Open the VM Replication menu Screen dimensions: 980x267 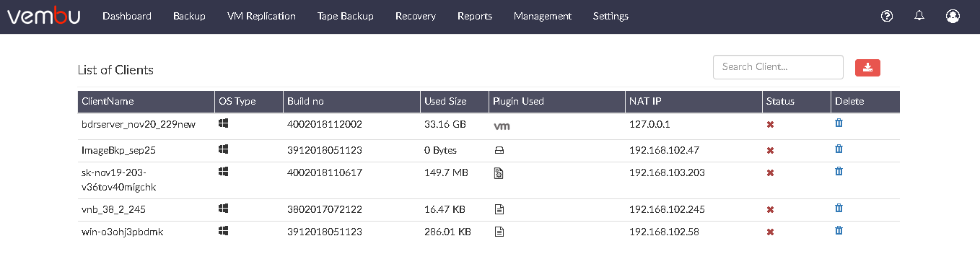point(261,16)
